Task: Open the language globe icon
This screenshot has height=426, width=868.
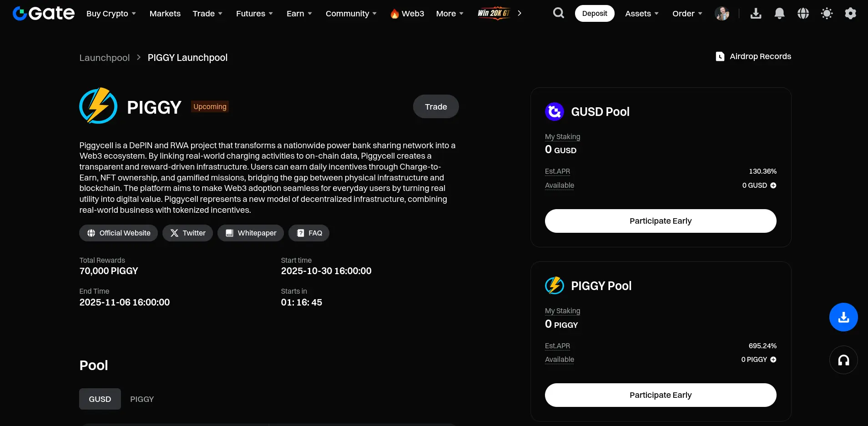Action: pyautogui.click(x=803, y=14)
